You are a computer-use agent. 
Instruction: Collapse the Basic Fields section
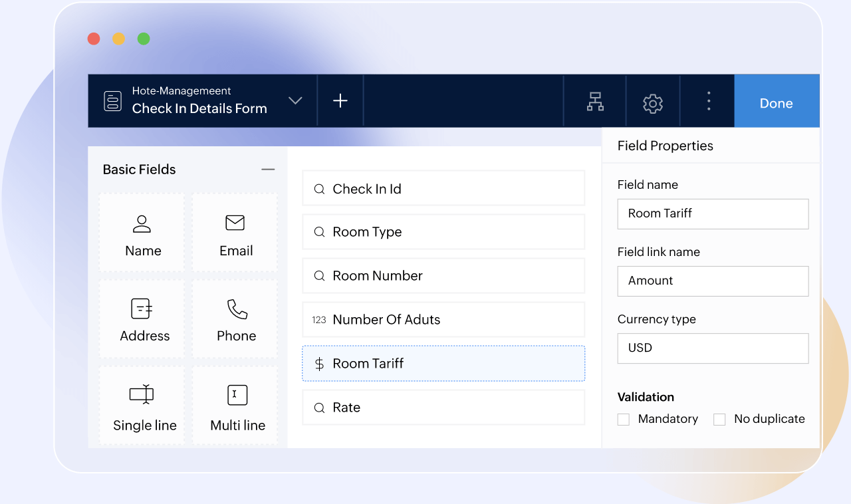click(x=268, y=170)
